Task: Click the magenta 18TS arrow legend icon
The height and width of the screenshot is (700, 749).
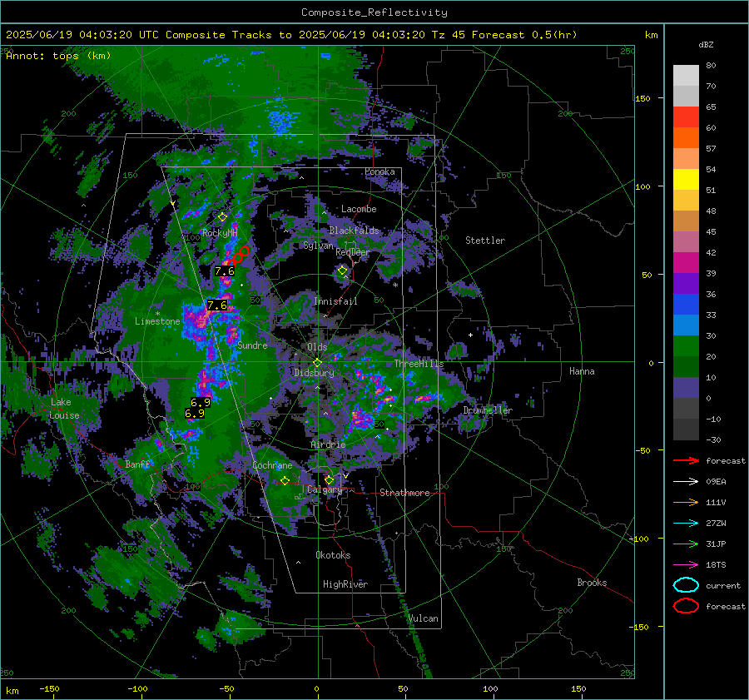Action: [x=686, y=565]
